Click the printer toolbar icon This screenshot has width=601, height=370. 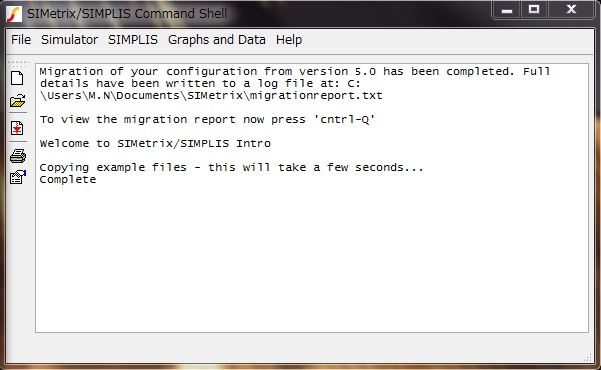point(18,156)
